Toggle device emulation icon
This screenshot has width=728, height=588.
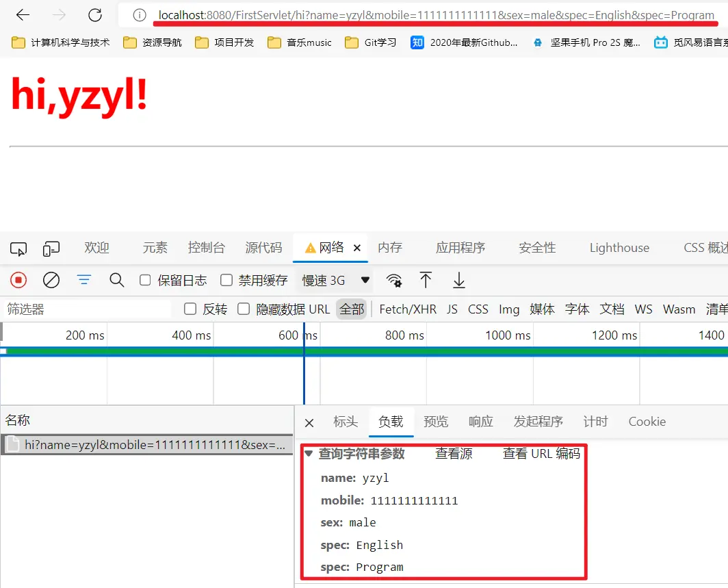51,248
